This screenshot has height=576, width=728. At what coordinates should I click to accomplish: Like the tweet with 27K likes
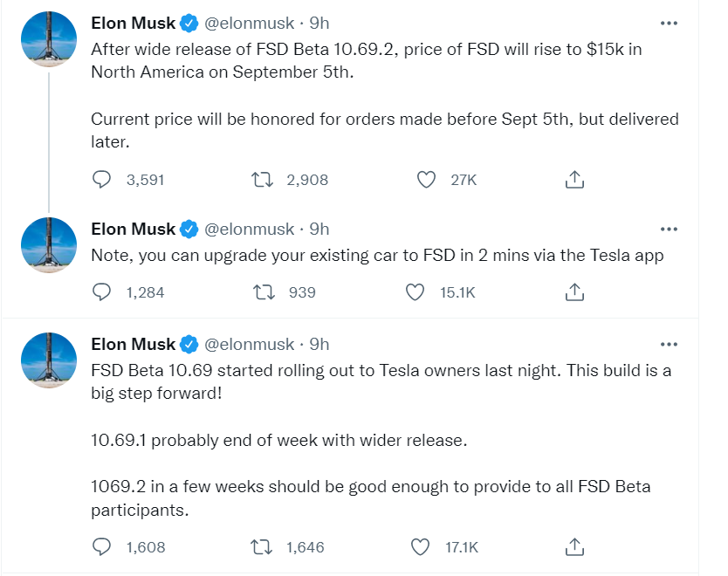(426, 180)
